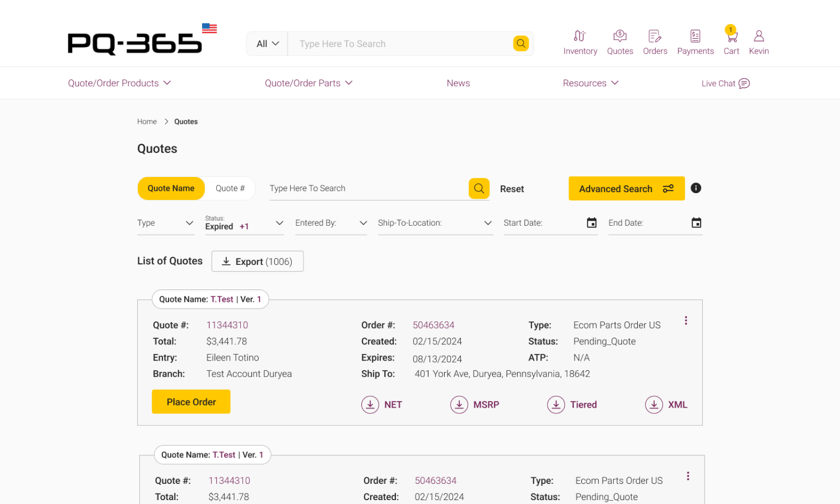Viewport: 840px width, 504px height.
Task: Focus the header Type Here To Search field
Action: pos(400,44)
